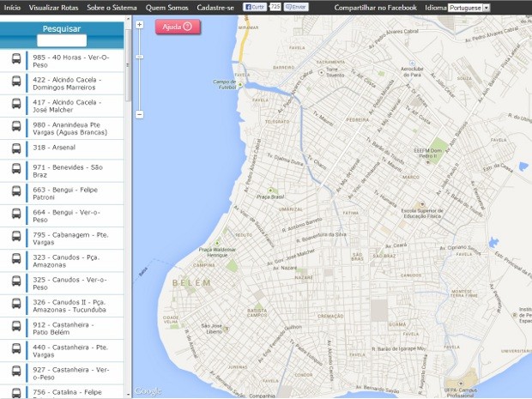
Task: Click Compartilhar no Facebook link
Action: tap(375, 7)
